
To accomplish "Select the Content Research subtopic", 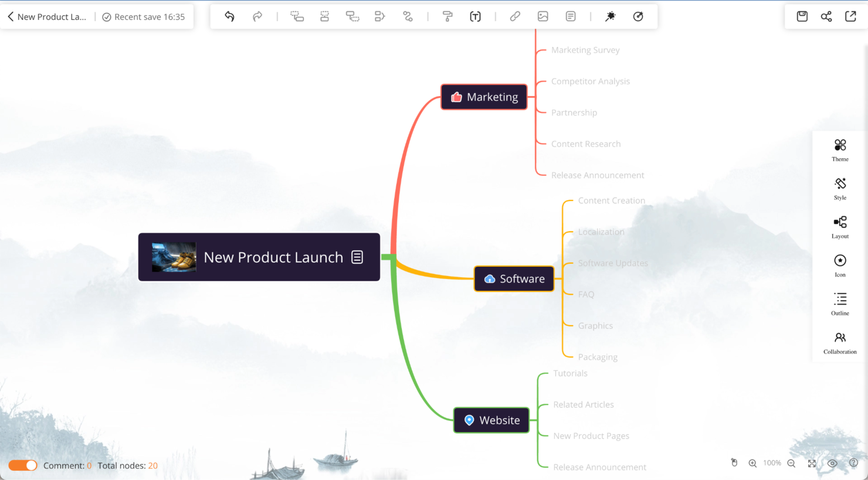I will pos(586,144).
